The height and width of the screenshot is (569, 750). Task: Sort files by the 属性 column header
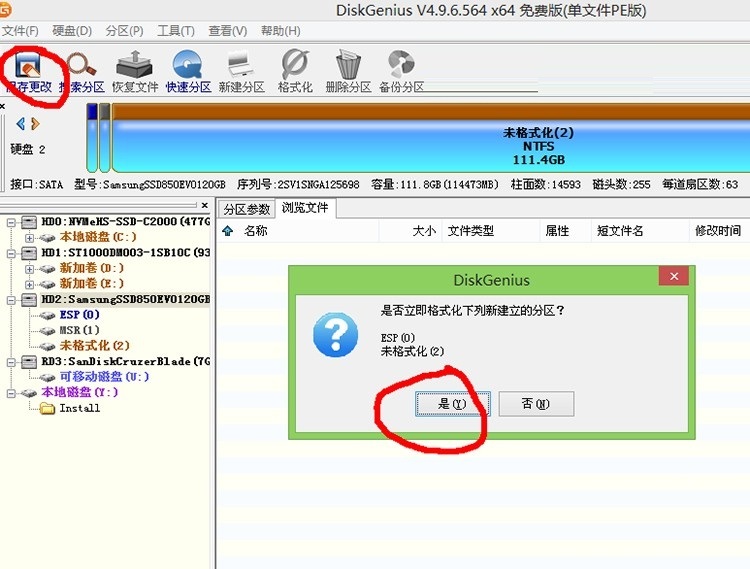[557, 231]
